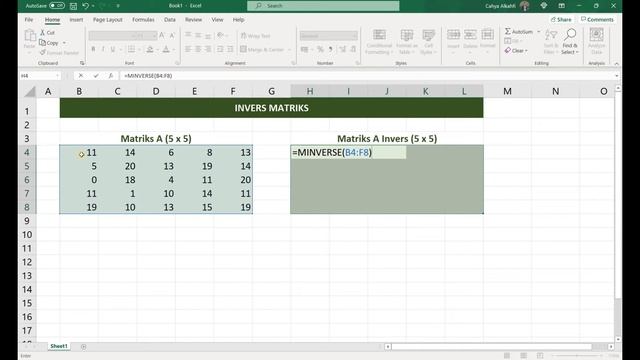Open the File tab
This screenshot has height=360, width=640.
pyautogui.click(x=29, y=20)
